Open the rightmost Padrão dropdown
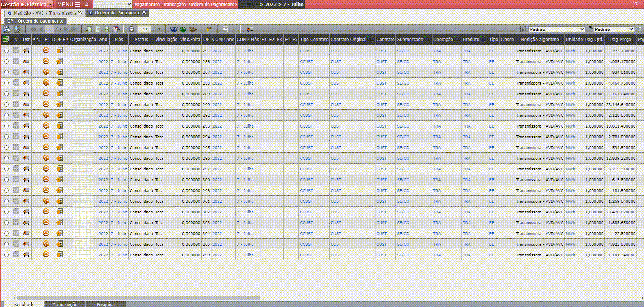The height and width of the screenshot is (307, 644). [x=614, y=29]
